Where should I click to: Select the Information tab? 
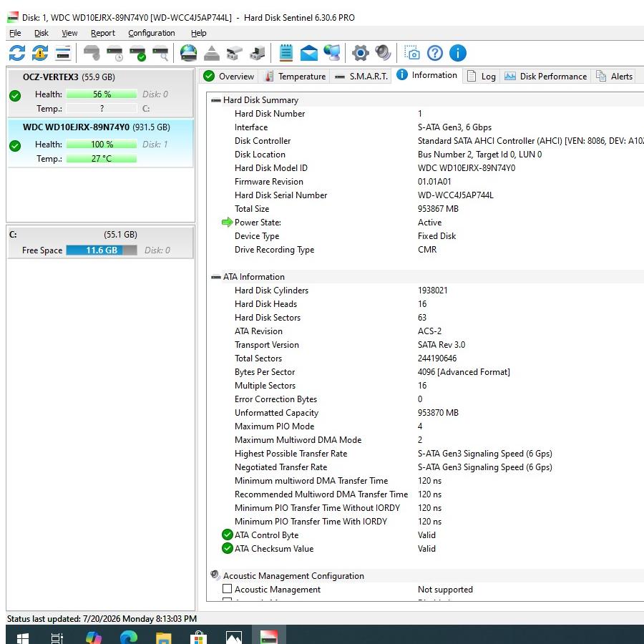coord(426,75)
